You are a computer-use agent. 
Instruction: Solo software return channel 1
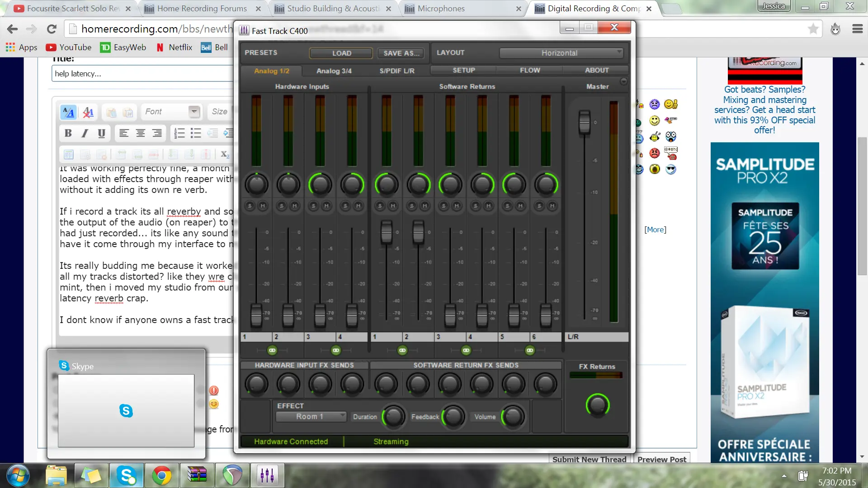(380, 206)
